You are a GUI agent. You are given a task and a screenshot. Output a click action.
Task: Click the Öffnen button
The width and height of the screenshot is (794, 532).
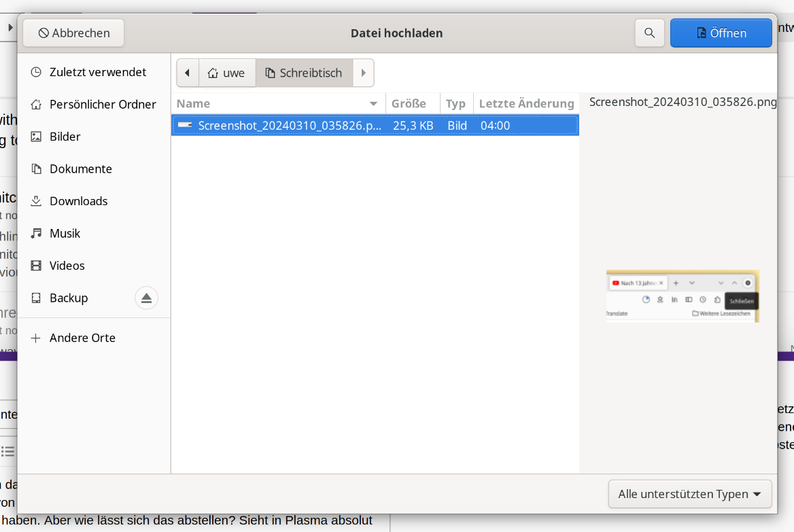tap(721, 33)
